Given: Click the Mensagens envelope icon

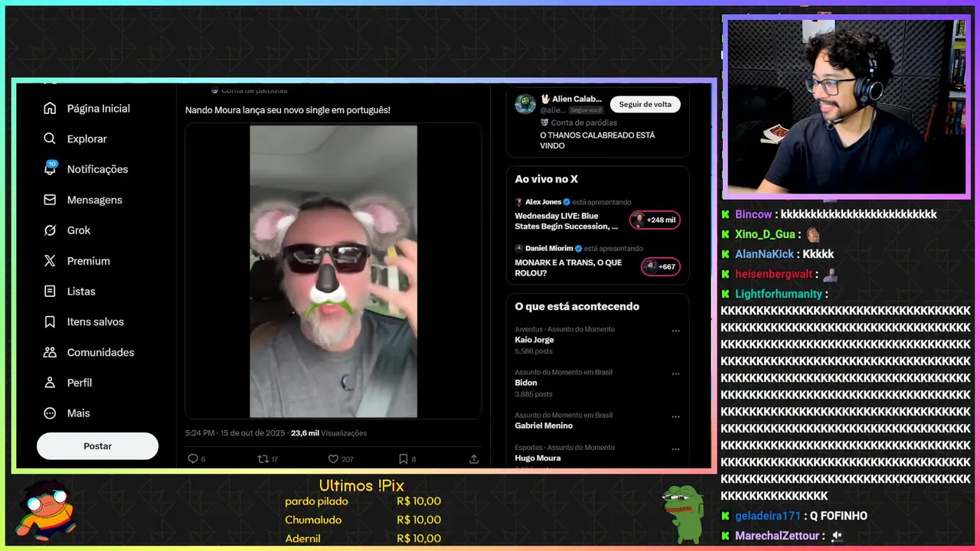Looking at the screenshot, I should click(50, 200).
